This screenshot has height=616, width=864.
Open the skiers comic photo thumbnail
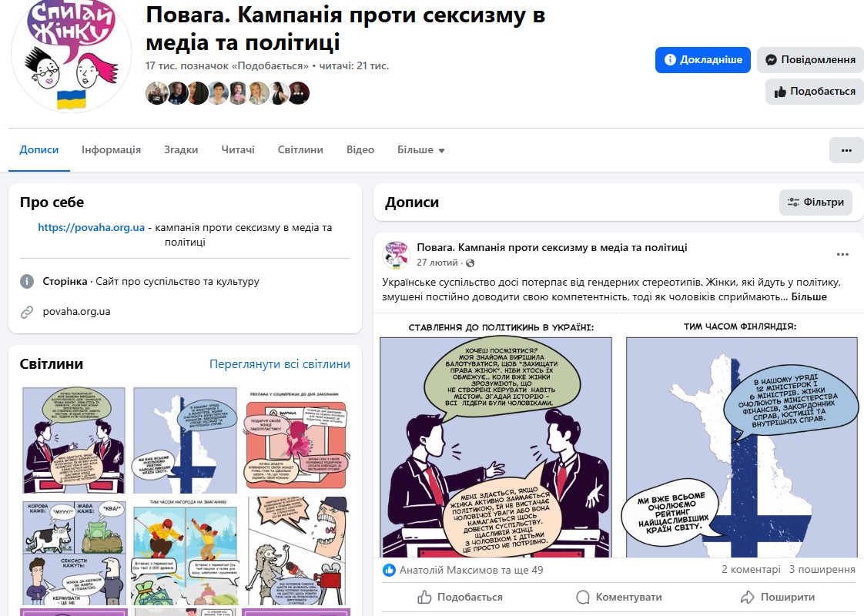click(185, 551)
